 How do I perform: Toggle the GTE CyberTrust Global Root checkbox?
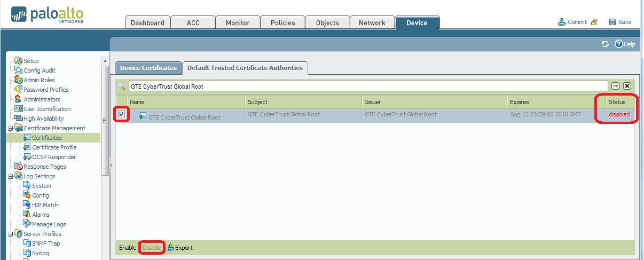121,114
